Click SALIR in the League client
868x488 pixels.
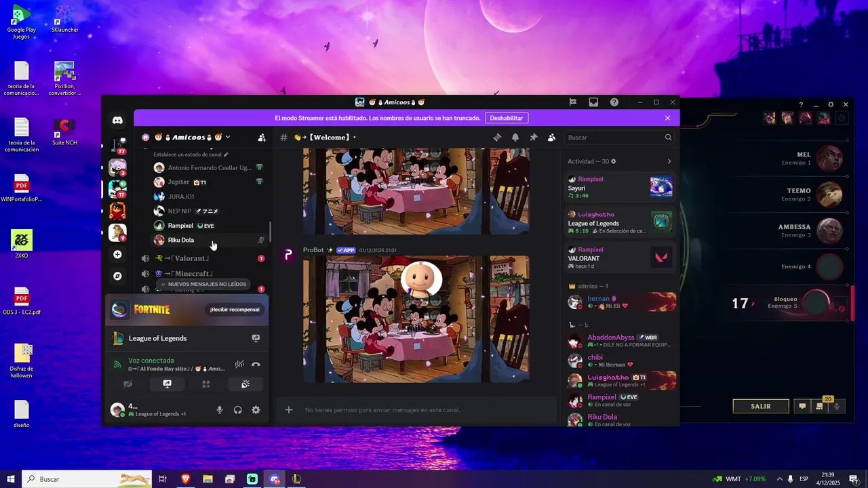point(761,406)
